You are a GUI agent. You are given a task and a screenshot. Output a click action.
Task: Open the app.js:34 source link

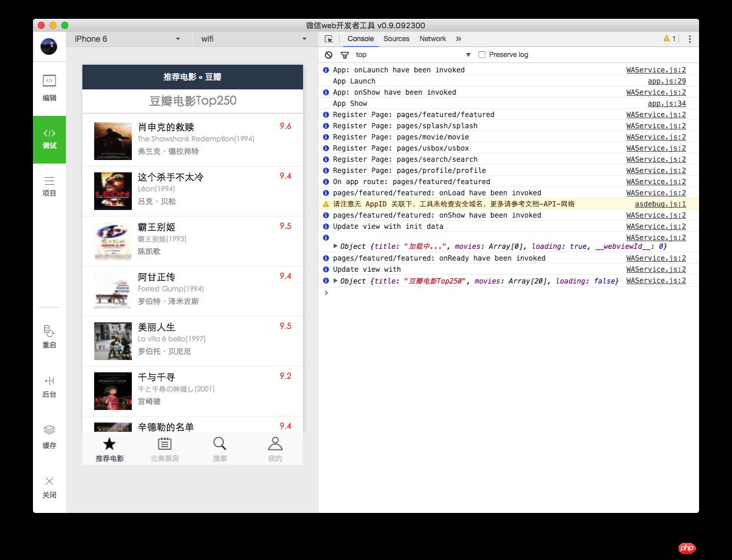point(667,104)
